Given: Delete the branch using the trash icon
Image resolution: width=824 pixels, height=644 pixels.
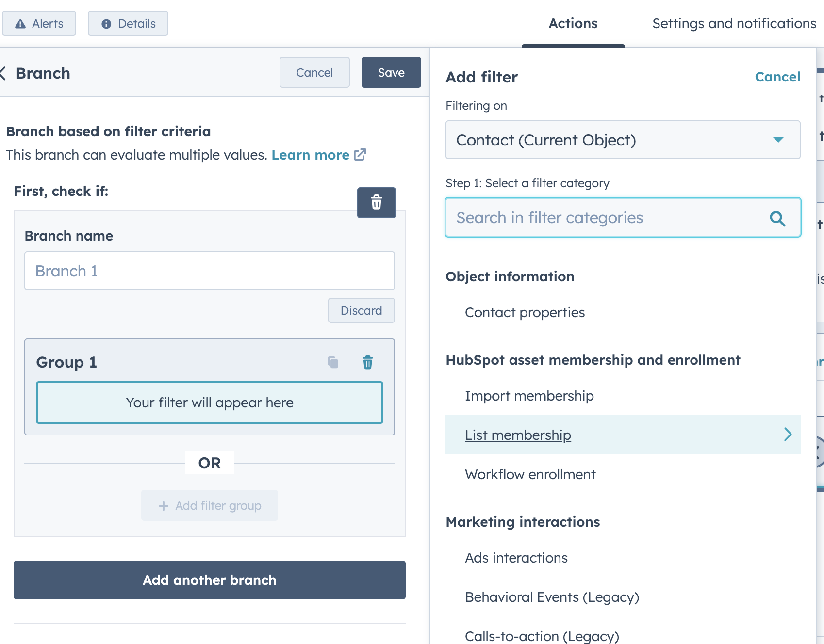Looking at the screenshot, I should (376, 203).
